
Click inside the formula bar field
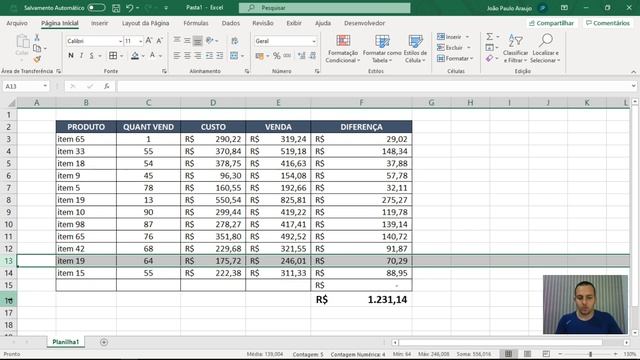(373, 86)
